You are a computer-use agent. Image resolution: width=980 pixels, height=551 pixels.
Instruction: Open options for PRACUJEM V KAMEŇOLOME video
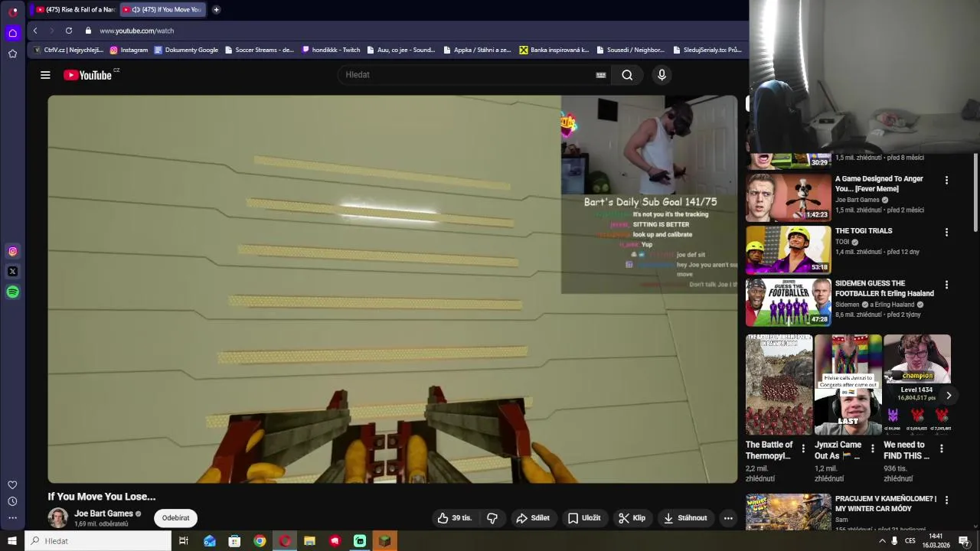tap(946, 500)
